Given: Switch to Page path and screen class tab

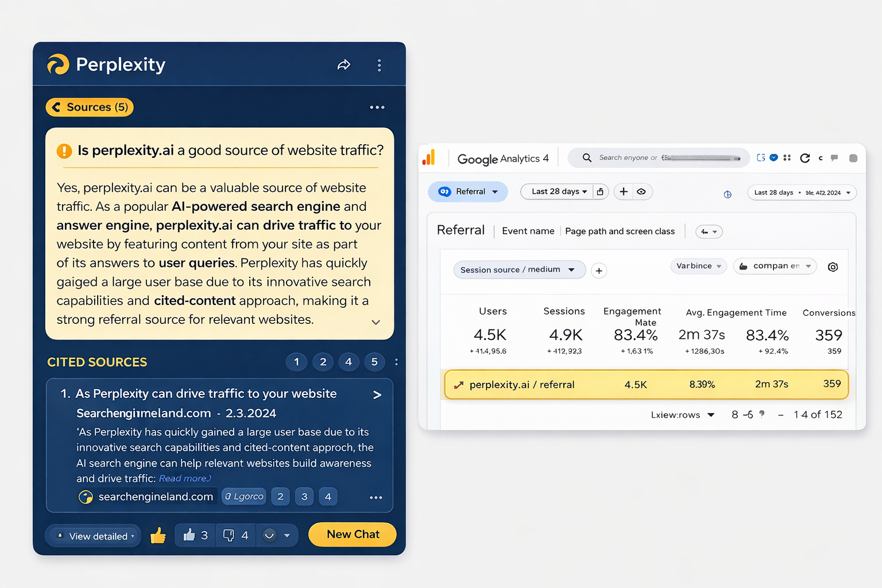Looking at the screenshot, I should [620, 231].
